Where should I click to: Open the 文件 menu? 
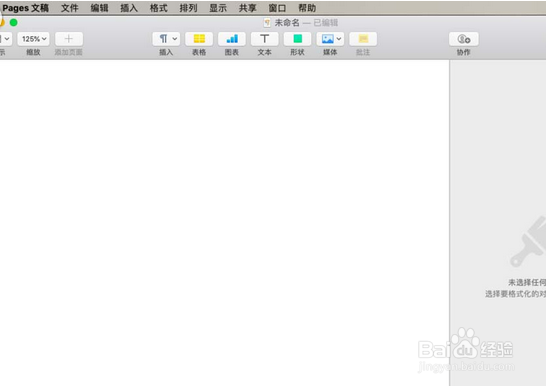pyautogui.click(x=70, y=8)
